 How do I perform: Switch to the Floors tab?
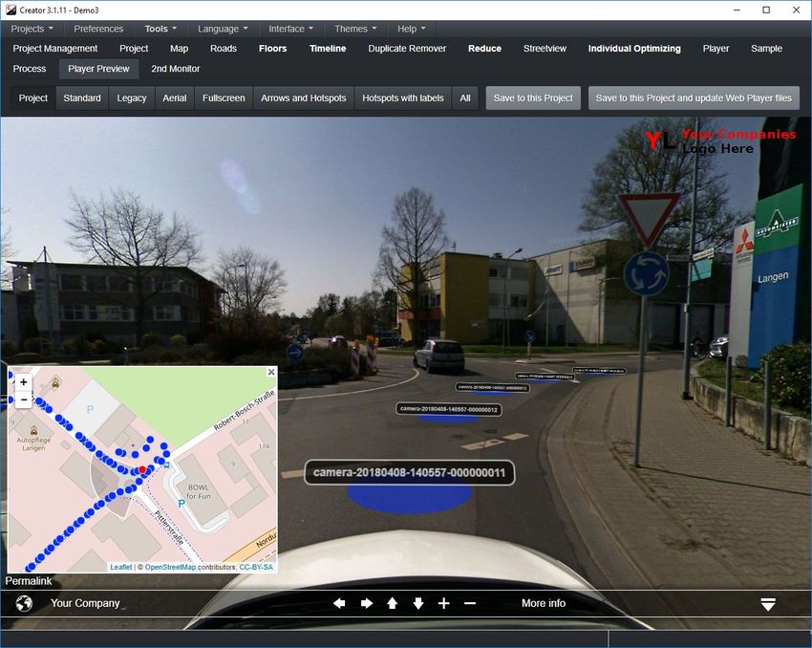pyautogui.click(x=273, y=48)
